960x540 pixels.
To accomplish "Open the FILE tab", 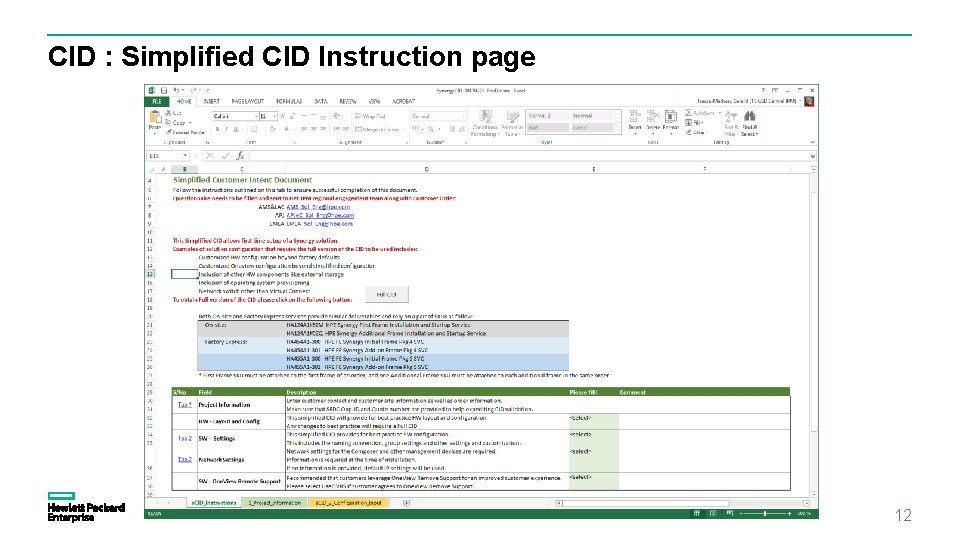I will (157, 102).
